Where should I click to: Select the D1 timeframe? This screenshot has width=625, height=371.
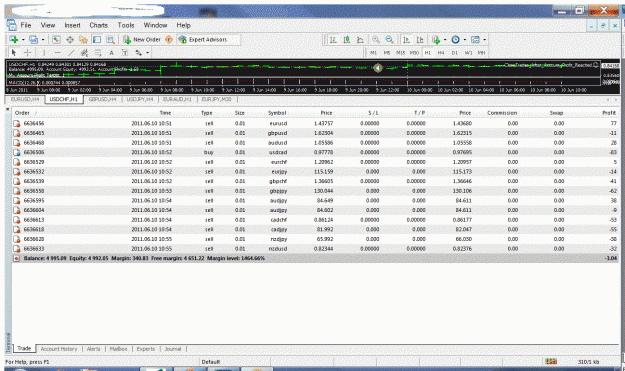pos(454,53)
